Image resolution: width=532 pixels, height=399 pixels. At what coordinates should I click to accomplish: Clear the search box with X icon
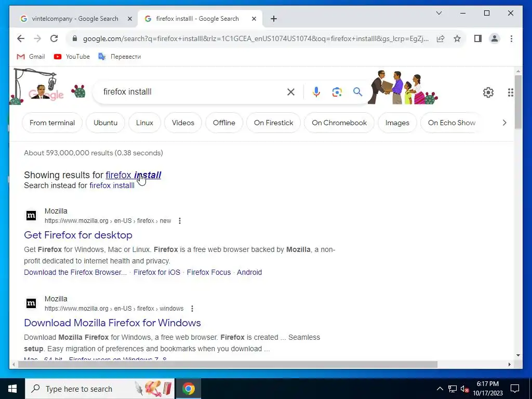click(x=291, y=92)
